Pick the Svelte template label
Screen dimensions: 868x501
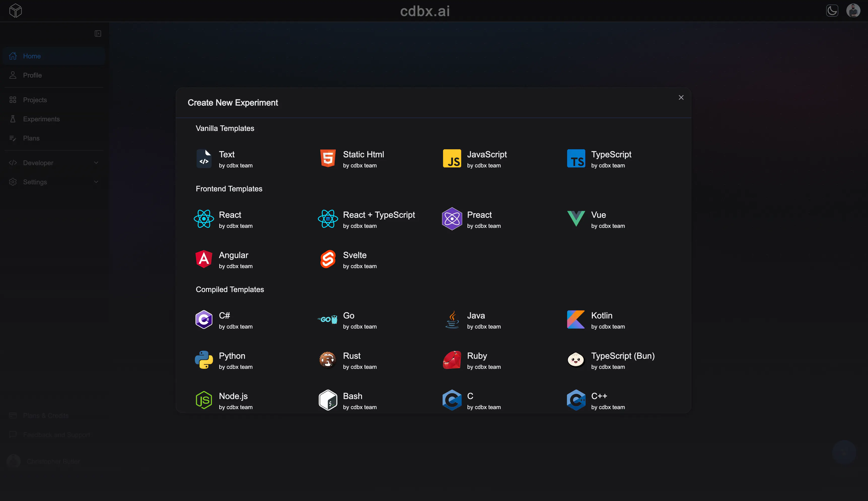(x=355, y=255)
